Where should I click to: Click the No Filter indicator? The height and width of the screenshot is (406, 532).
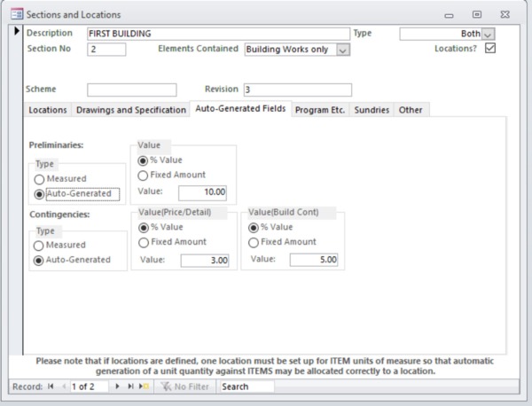click(185, 386)
